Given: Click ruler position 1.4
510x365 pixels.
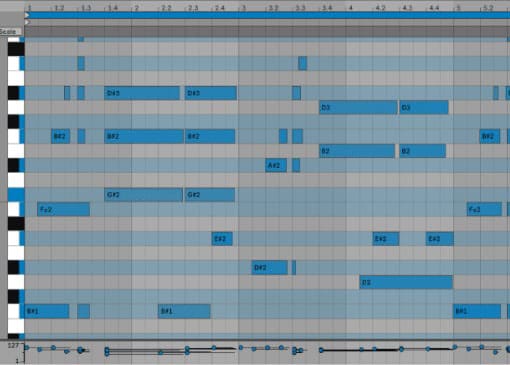Looking at the screenshot, I should (x=112, y=8).
